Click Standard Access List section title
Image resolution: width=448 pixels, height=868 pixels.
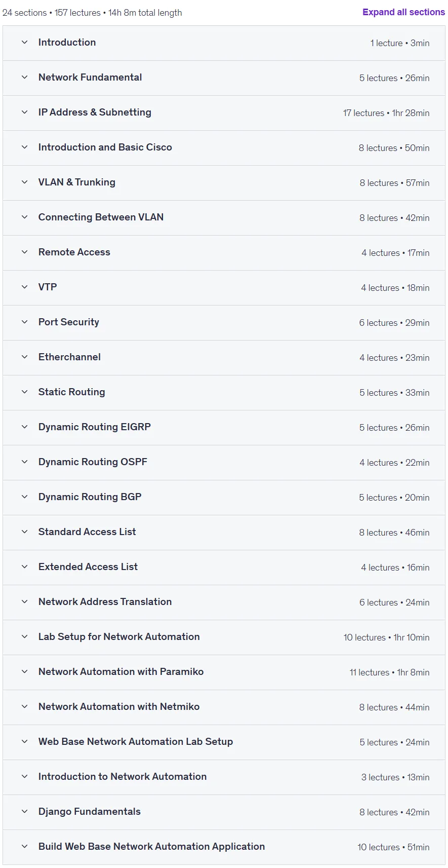pos(87,532)
